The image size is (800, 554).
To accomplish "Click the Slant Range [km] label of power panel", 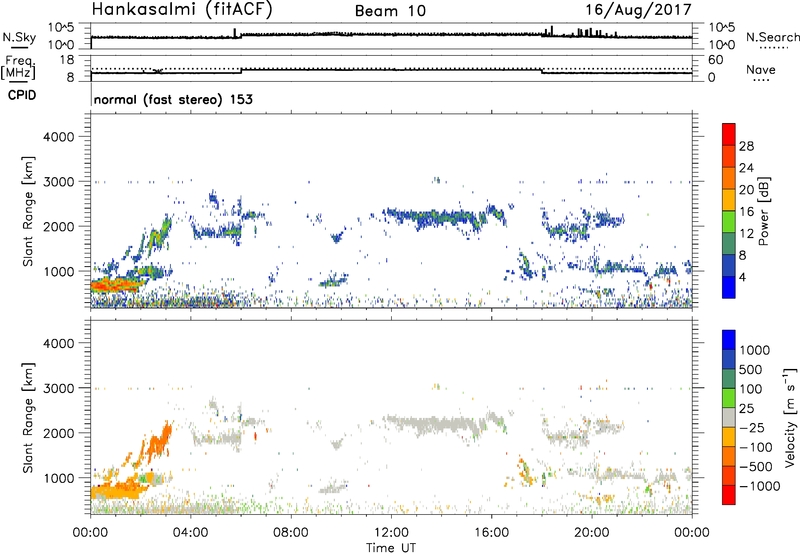I will [x=28, y=211].
